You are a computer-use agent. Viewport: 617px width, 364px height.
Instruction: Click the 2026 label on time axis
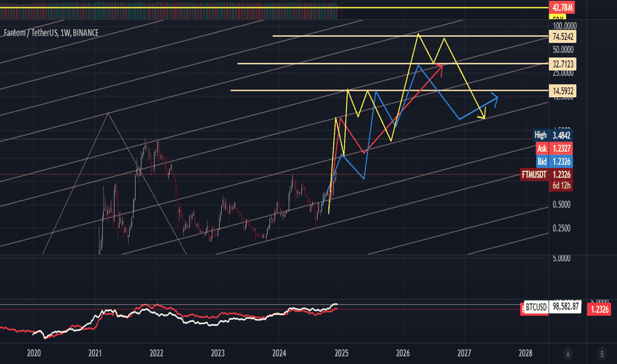(x=403, y=353)
